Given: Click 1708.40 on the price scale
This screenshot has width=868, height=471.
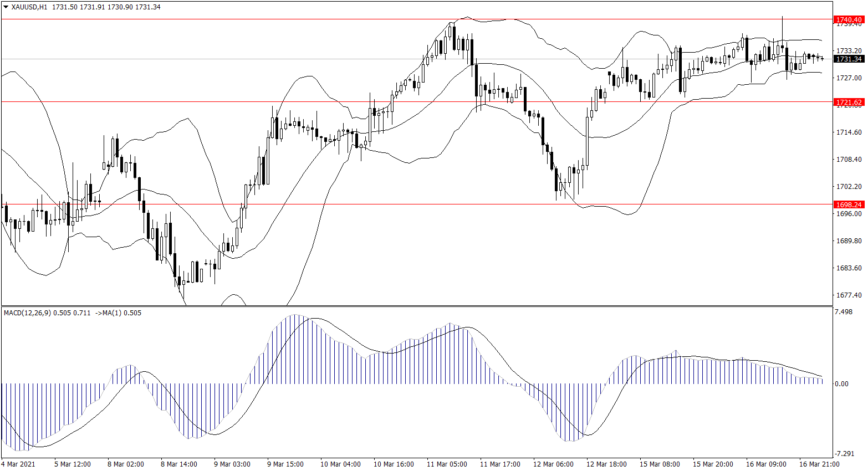Looking at the screenshot, I should pyautogui.click(x=849, y=160).
